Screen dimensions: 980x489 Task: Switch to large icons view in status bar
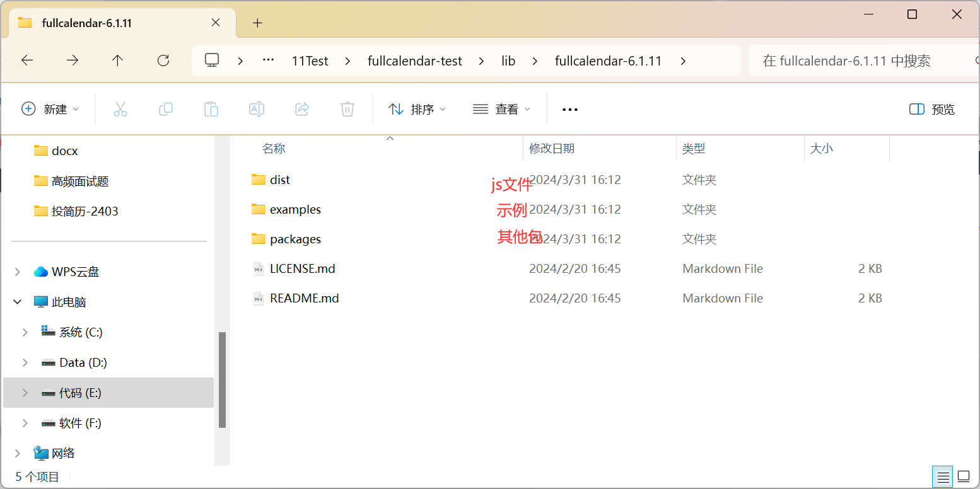pos(964,476)
